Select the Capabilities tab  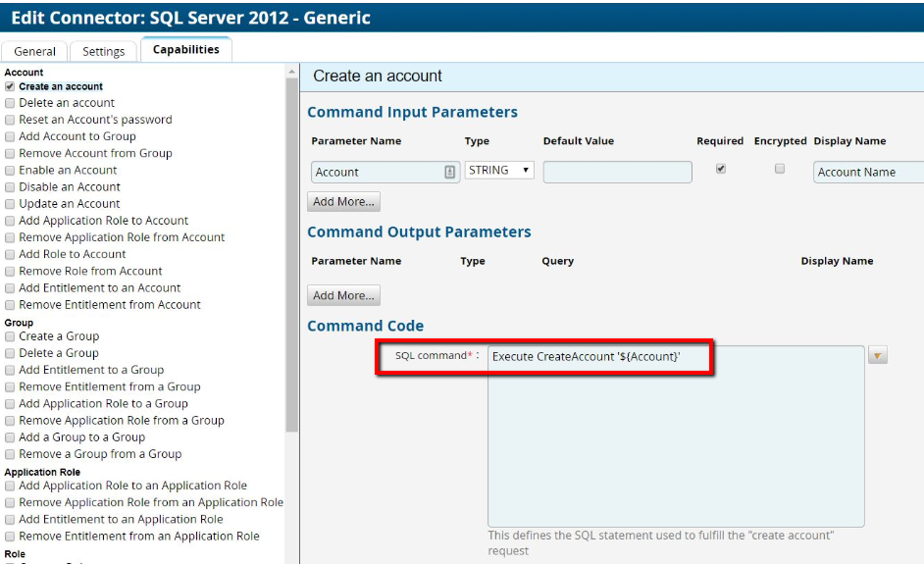(186, 50)
